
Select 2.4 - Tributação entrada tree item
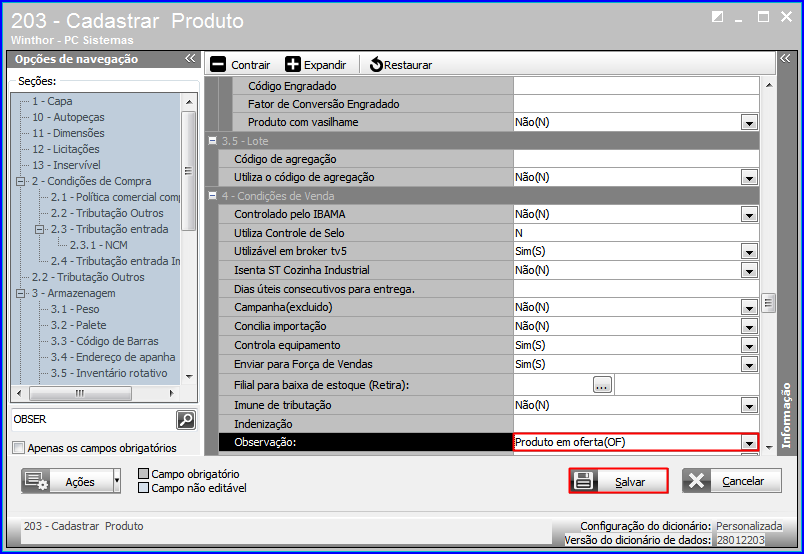(115, 261)
